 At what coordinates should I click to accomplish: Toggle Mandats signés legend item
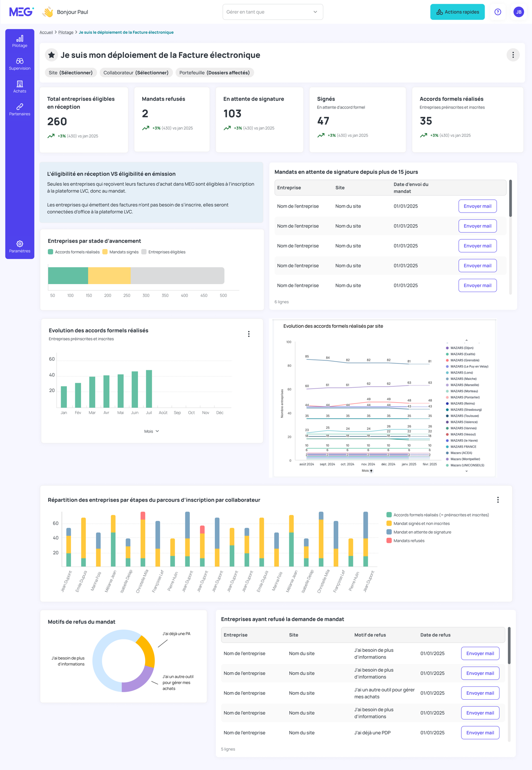tap(121, 252)
